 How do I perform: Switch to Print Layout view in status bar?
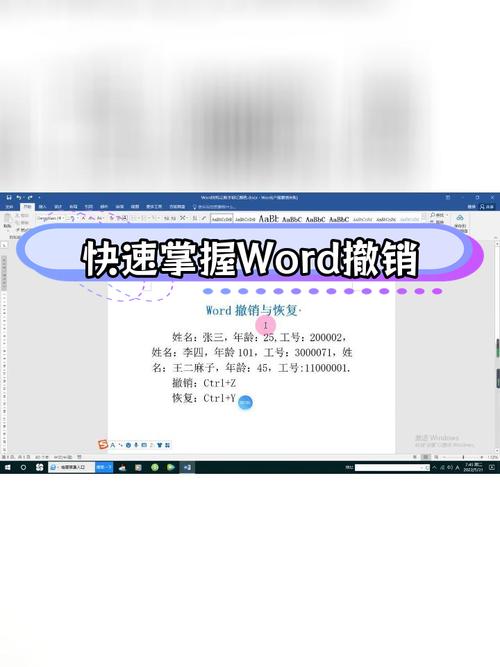click(425, 457)
